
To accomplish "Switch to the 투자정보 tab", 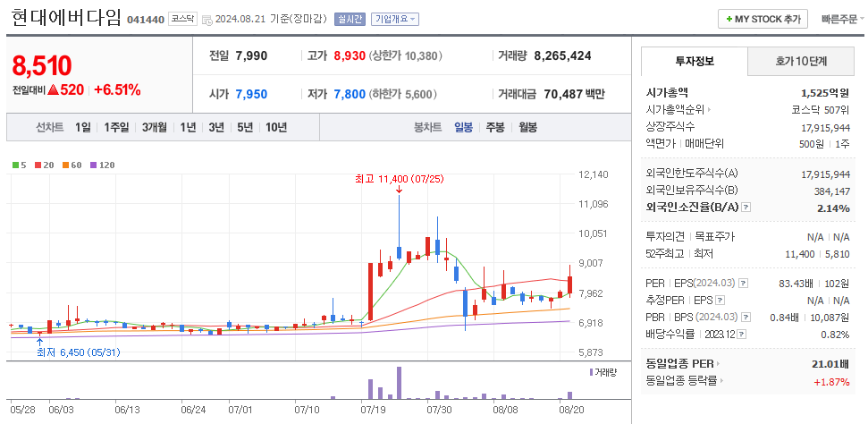I will (695, 62).
